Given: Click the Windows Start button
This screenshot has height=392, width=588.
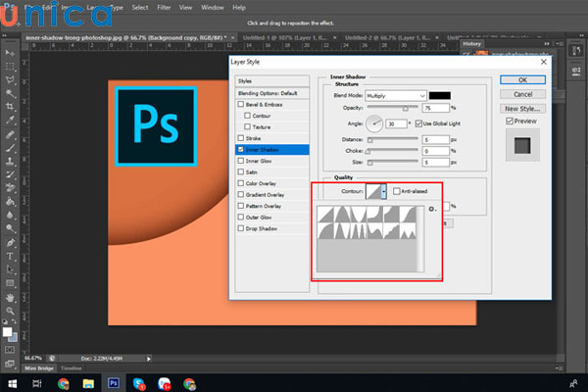Looking at the screenshot, I should pyautogui.click(x=11, y=382).
